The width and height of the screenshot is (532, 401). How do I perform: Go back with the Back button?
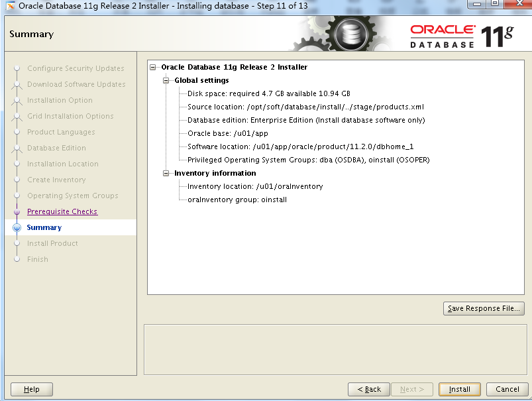[369, 389]
